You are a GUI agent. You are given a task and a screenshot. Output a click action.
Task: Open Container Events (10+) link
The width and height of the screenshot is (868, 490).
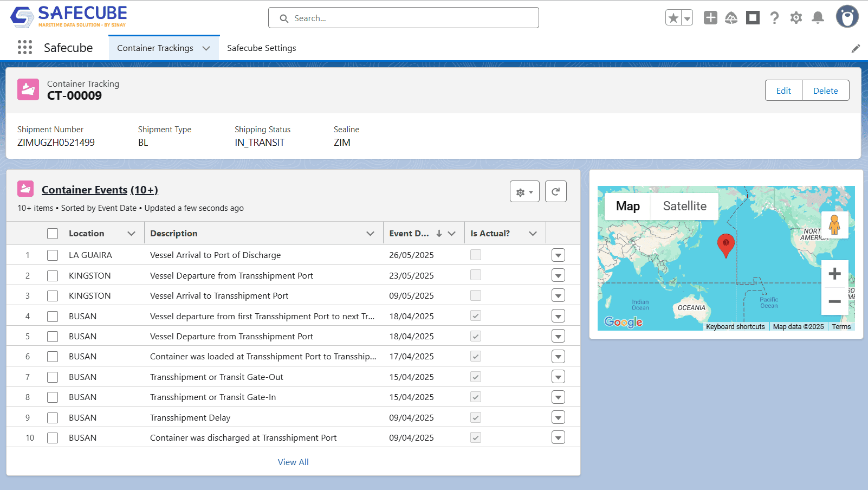100,190
